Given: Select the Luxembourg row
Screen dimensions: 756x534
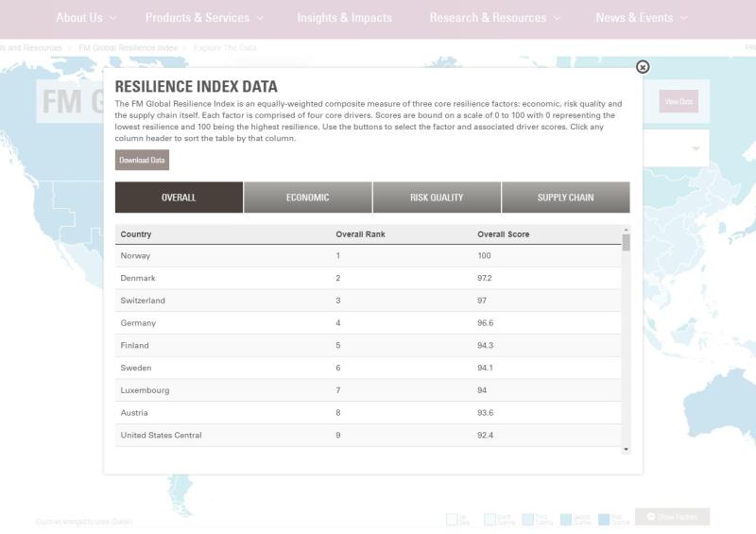Looking at the screenshot, I should click(368, 390).
